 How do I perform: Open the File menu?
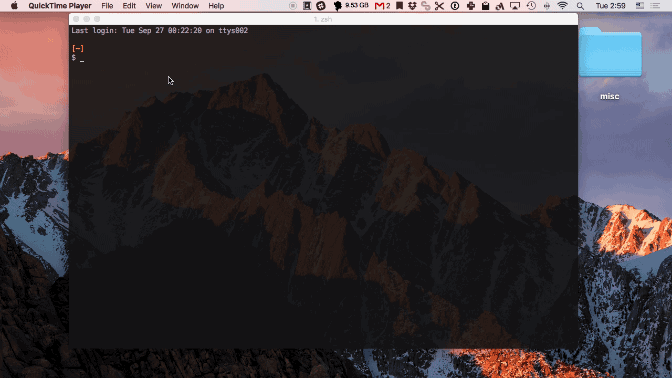pos(107,6)
